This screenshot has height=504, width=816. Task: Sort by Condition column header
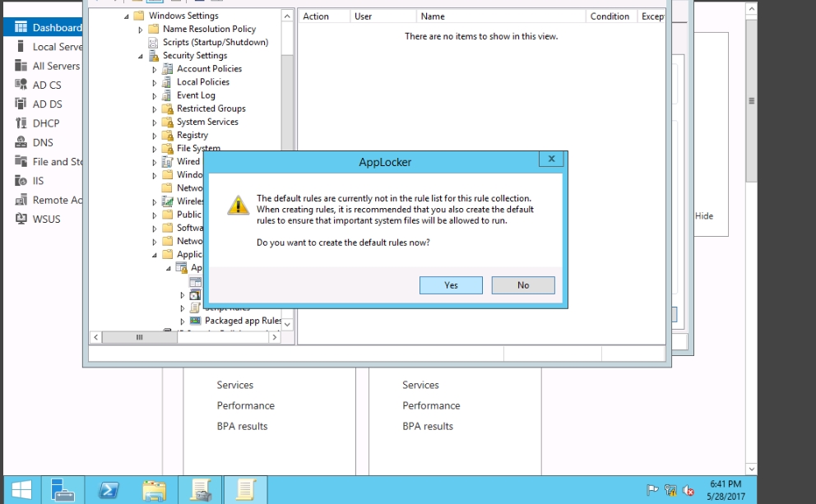pos(611,16)
